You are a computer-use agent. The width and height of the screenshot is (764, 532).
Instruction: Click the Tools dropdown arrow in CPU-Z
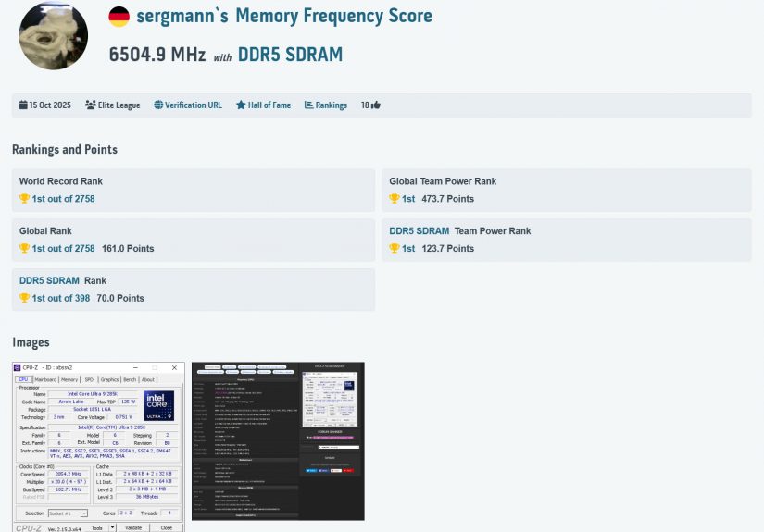point(112,527)
